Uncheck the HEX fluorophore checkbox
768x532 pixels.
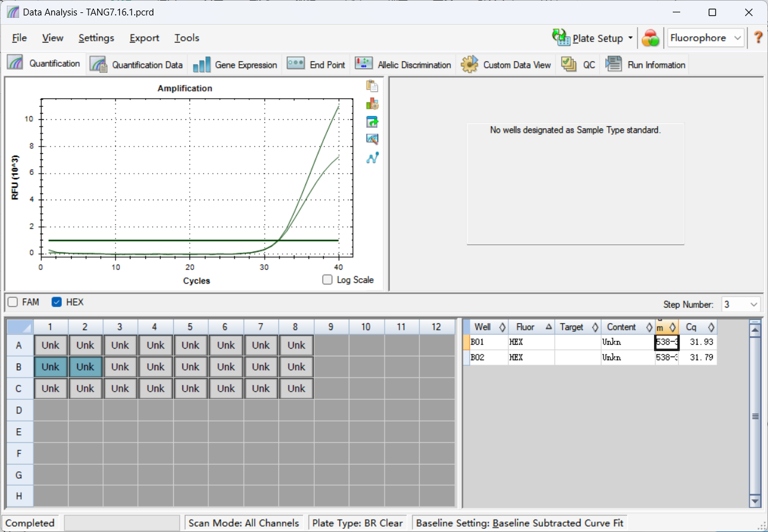pos(57,302)
